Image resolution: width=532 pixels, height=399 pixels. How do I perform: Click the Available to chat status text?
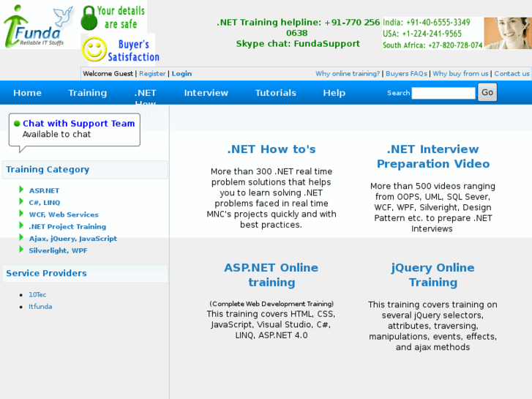click(56, 135)
